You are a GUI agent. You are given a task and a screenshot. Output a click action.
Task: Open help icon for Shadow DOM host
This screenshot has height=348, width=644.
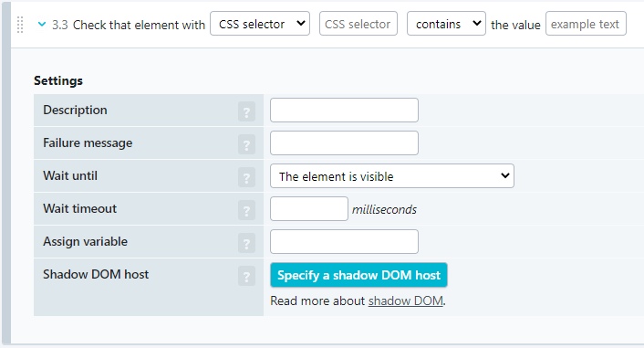[x=246, y=276]
